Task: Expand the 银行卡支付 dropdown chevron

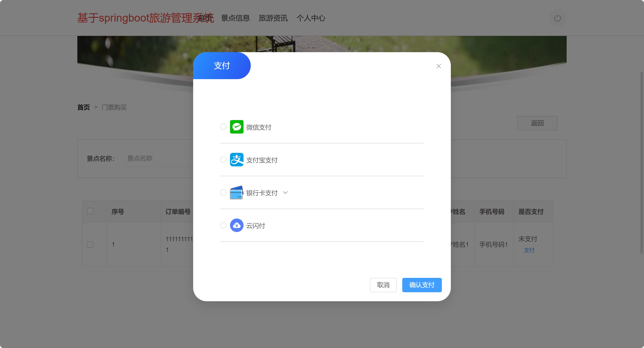Action: 285,192
